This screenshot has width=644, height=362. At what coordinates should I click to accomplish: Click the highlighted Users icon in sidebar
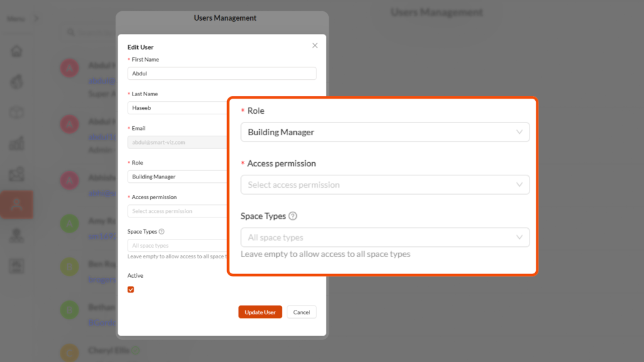[x=17, y=204]
